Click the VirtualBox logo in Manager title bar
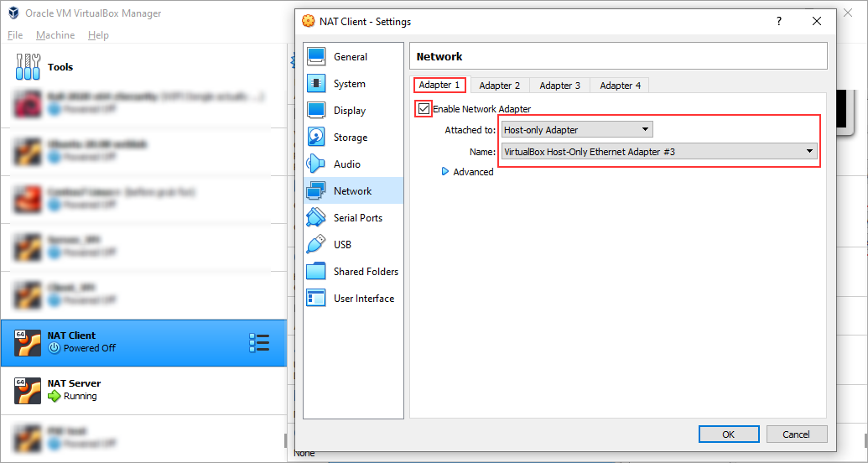This screenshot has height=463, width=868. coord(13,13)
